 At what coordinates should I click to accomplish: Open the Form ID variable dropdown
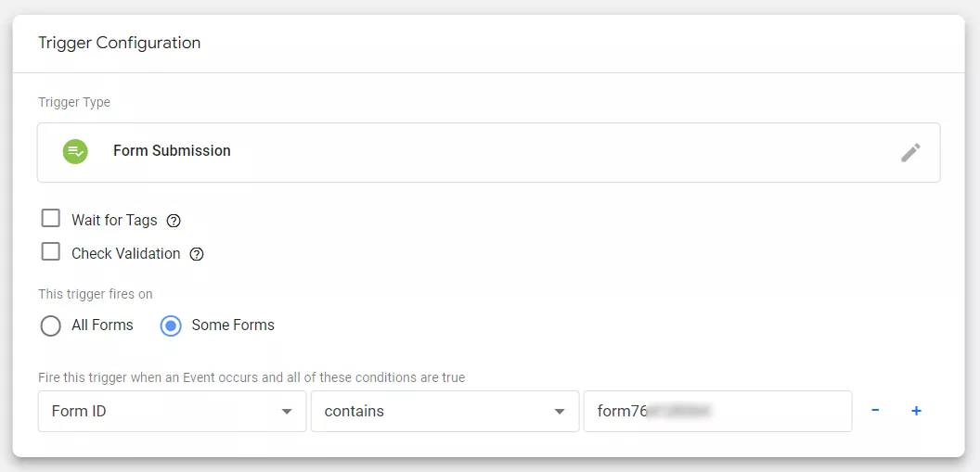pyautogui.click(x=173, y=412)
